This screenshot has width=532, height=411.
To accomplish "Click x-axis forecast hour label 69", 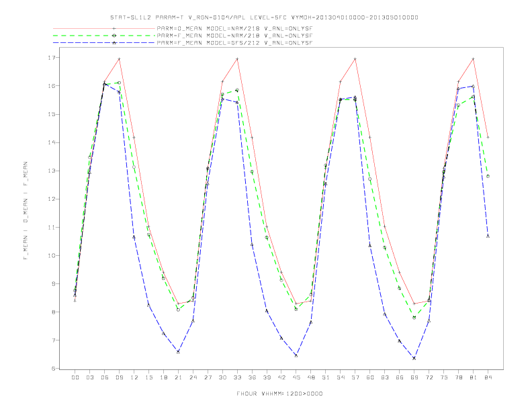I will pyautogui.click(x=414, y=377).
